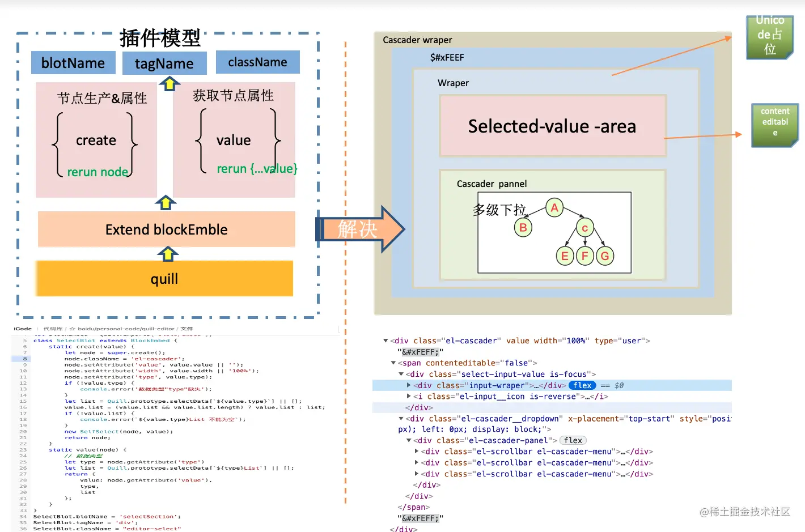805x532 pixels.
Task: Click the Extend blockEmble block
Action: 167,229
